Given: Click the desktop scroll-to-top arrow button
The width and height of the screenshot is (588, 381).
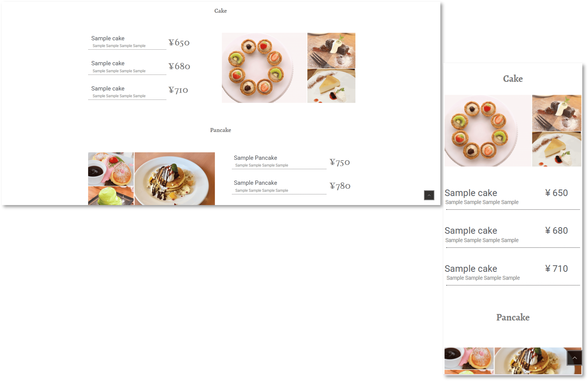Looking at the screenshot, I should (x=429, y=195).
